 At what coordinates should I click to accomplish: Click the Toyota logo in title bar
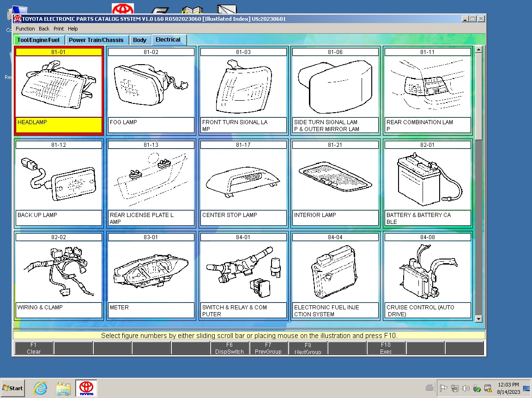click(18, 18)
